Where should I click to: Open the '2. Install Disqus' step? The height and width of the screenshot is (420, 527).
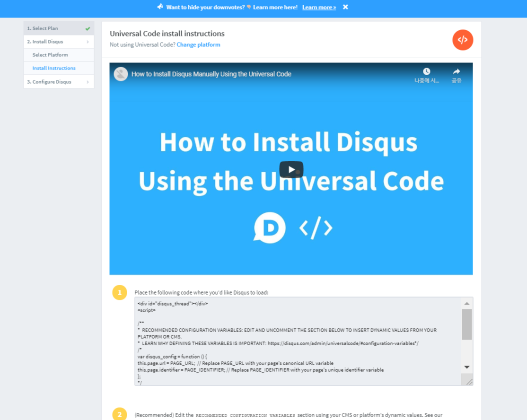point(59,42)
